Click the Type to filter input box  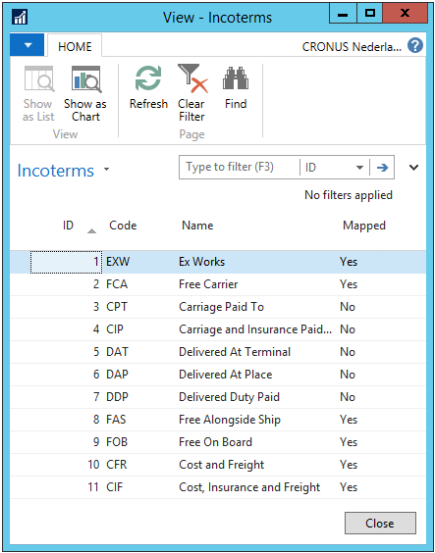point(239,167)
